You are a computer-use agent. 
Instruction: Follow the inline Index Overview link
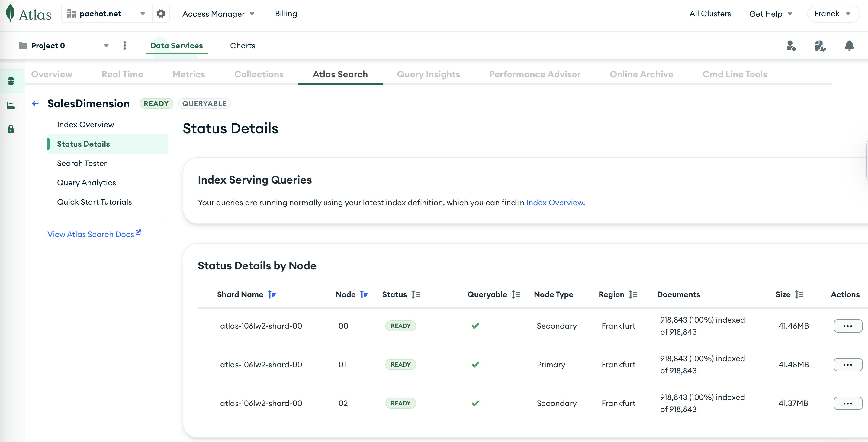click(x=555, y=203)
